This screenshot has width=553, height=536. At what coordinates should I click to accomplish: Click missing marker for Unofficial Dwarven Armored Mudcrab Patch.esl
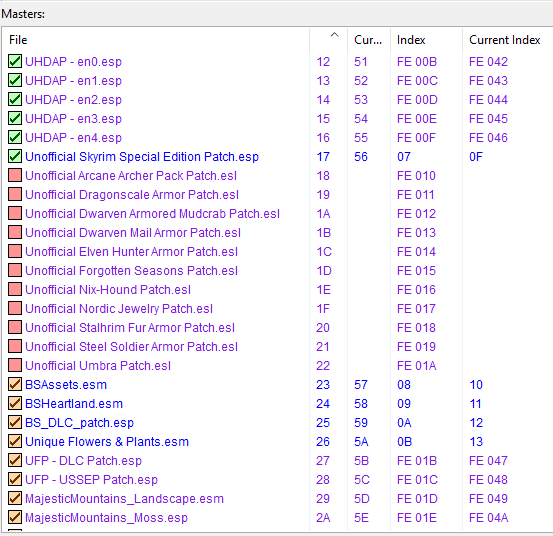pos(15,213)
